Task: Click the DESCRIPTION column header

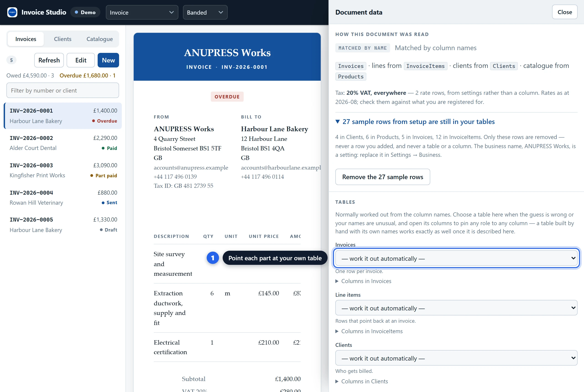Action: [x=171, y=236]
